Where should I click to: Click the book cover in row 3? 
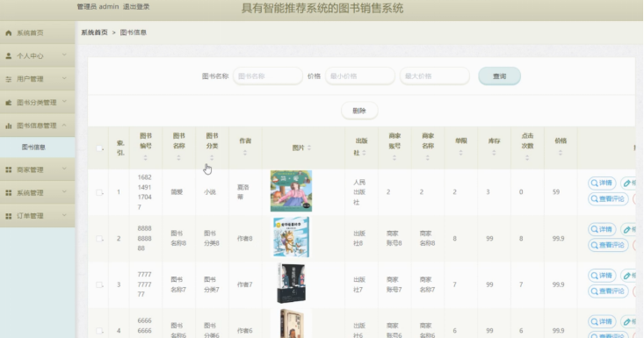[291, 284]
